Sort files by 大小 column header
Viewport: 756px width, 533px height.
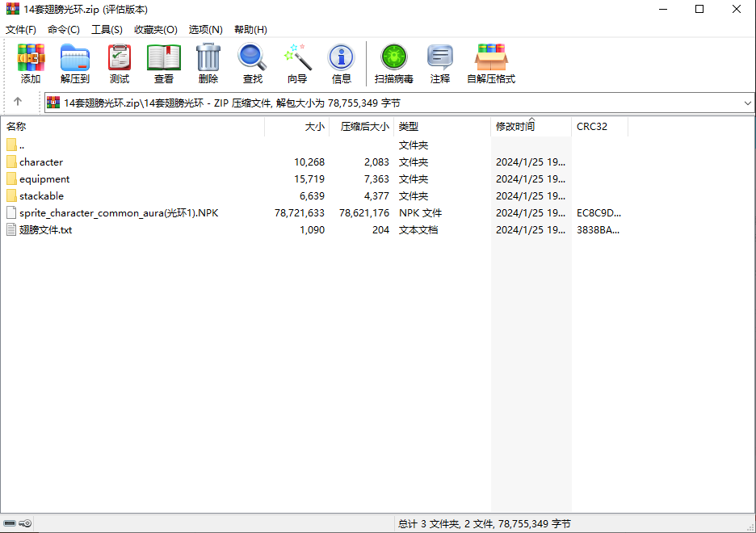pyautogui.click(x=314, y=127)
